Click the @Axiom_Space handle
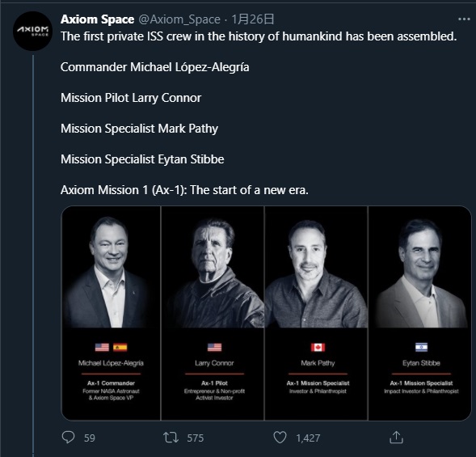 pyautogui.click(x=179, y=19)
